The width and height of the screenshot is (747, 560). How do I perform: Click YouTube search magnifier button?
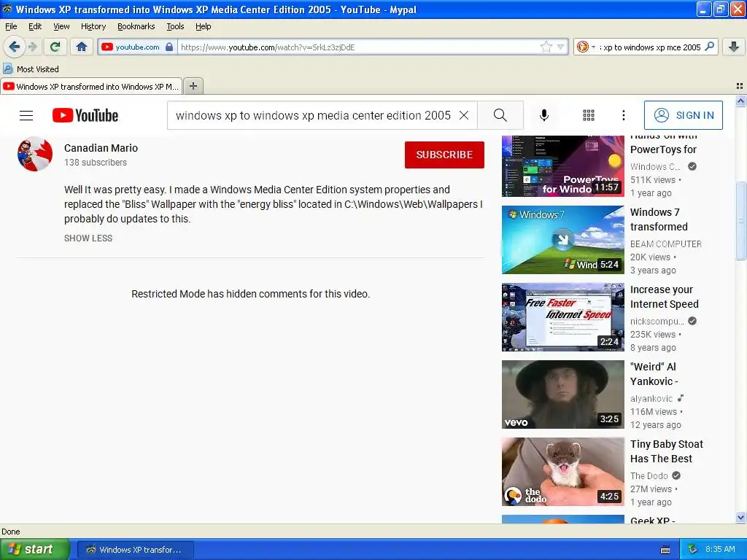[500, 115]
